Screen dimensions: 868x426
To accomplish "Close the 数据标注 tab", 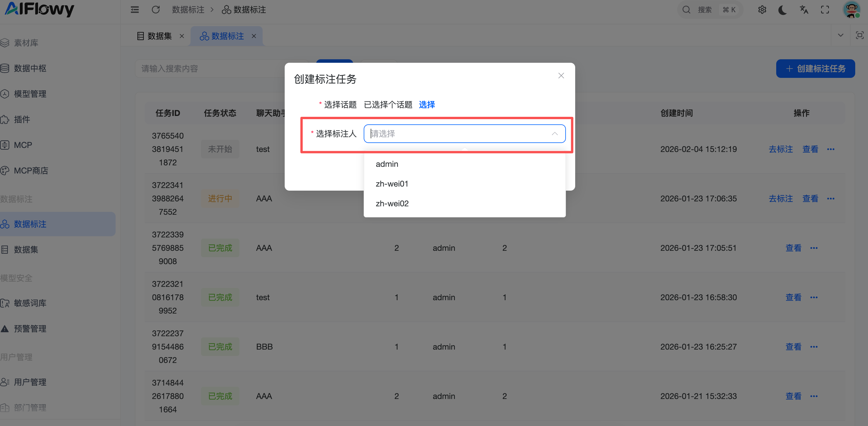I will 254,36.
